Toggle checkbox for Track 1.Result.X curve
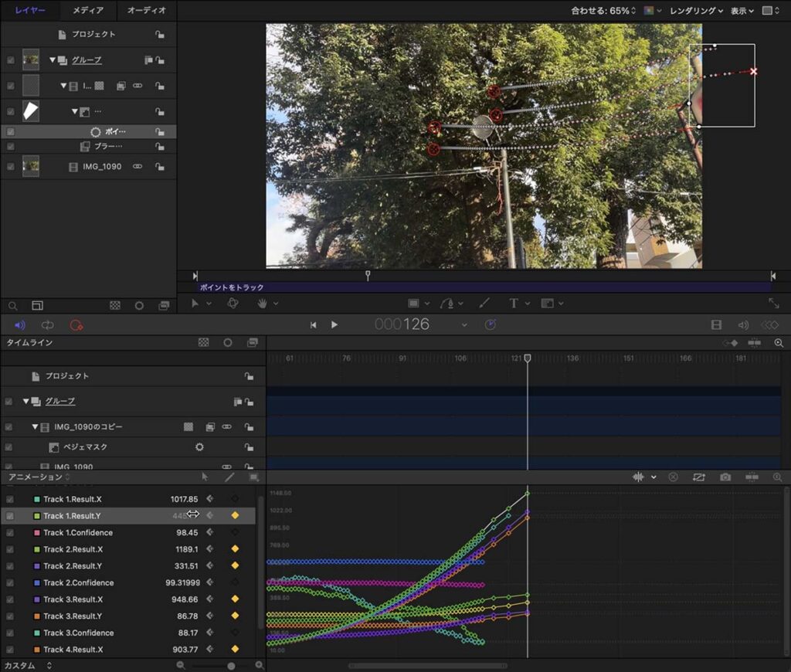The width and height of the screenshot is (791, 672). [x=10, y=500]
